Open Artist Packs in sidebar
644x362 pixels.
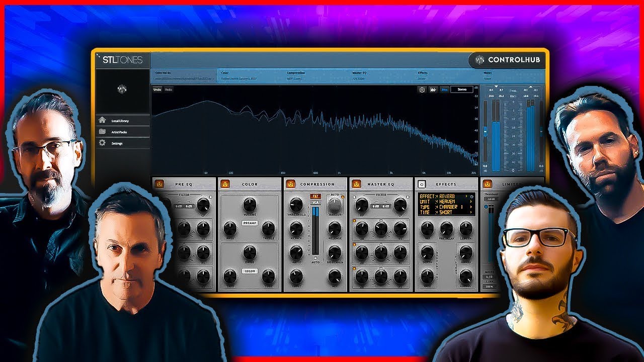123,132
